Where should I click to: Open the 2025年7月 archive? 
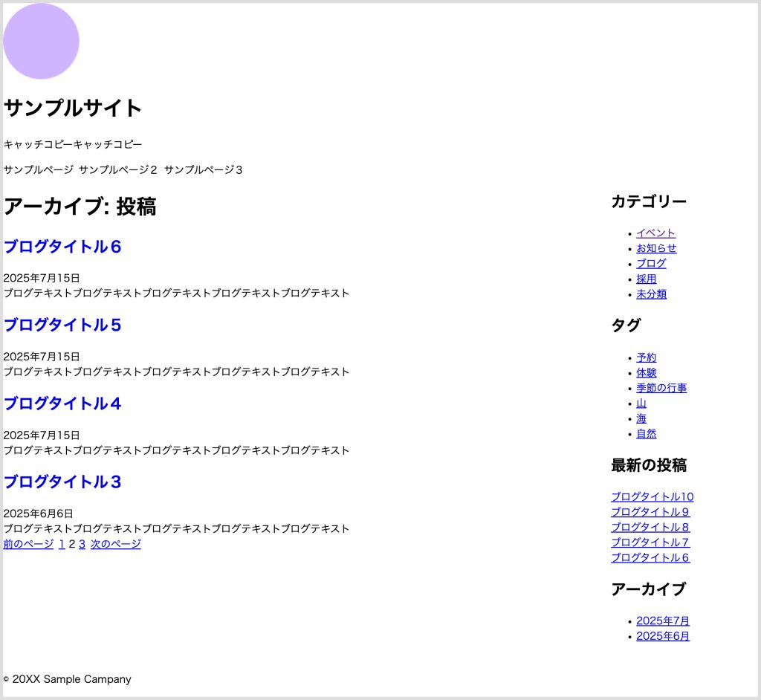663,621
